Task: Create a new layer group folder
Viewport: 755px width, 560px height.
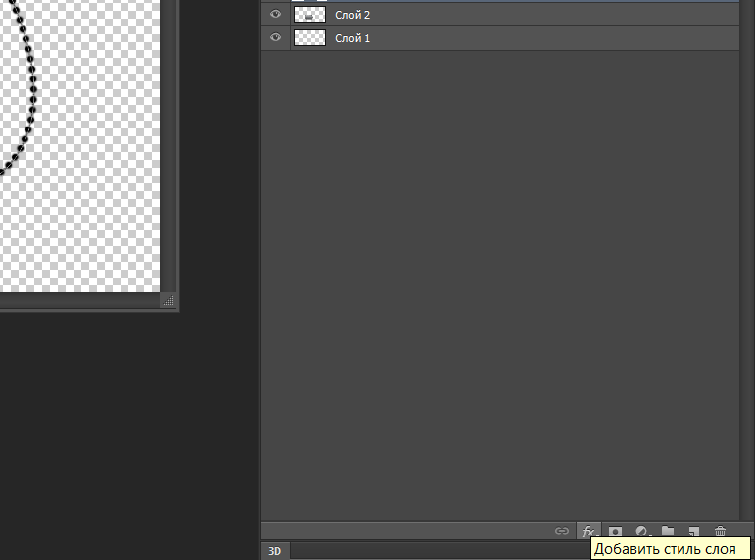Action: click(x=668, y=531)
